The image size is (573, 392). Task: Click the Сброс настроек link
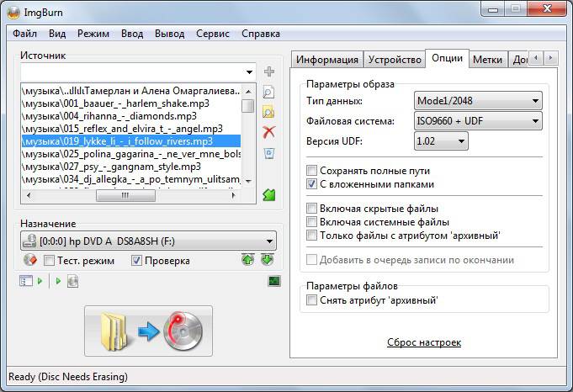coord(424,342)
